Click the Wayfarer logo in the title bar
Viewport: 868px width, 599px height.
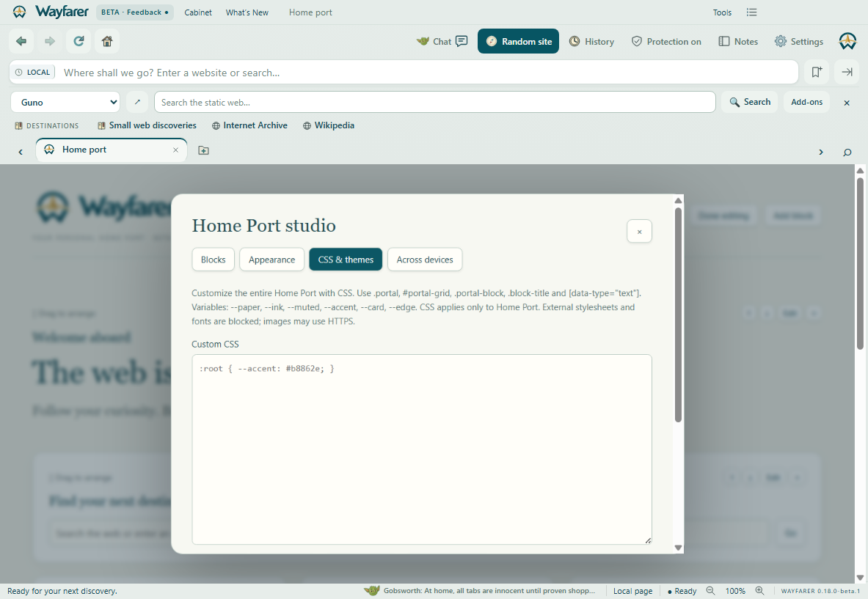click(x=51, y=12)
